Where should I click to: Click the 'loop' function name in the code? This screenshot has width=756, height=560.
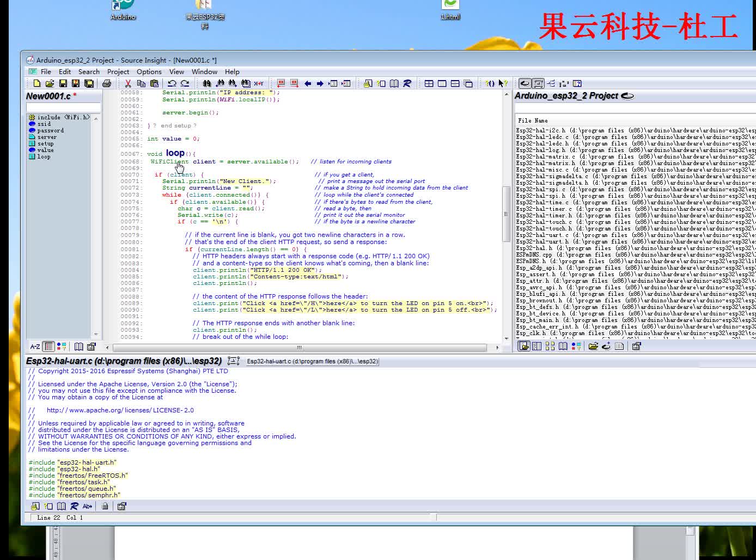click(x=175, y=153)
